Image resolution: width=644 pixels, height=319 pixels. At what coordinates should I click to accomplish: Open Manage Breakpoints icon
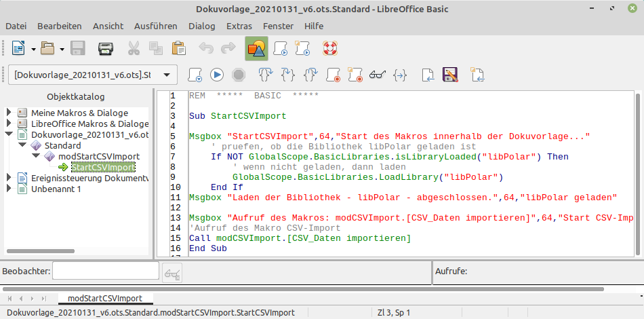pyautogui.click(x=355, y=75)
